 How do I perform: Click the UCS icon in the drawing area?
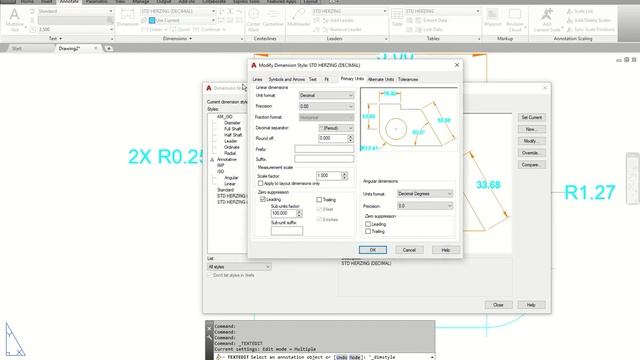(x=15, y=340)
